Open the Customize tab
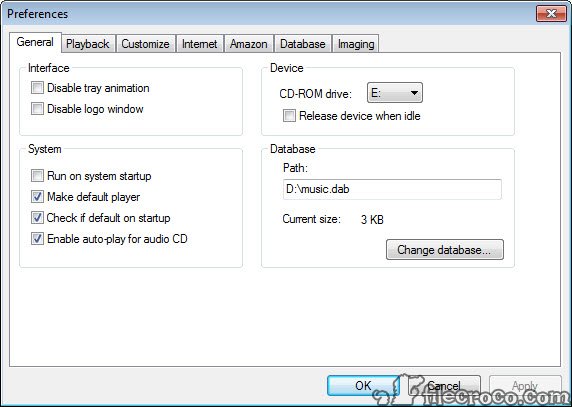The width and height of the screenshot is (572, 407). 146,44
